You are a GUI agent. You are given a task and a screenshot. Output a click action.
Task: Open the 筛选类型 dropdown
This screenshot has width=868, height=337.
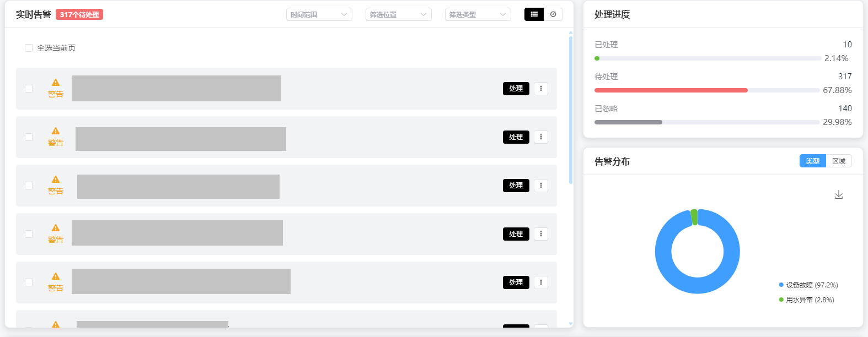click(x=478, y=14)
